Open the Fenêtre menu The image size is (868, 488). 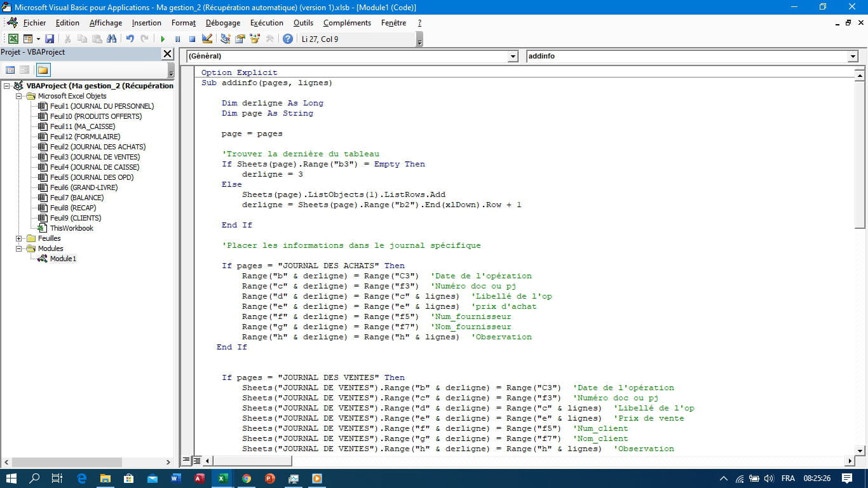tap(393, 23)
